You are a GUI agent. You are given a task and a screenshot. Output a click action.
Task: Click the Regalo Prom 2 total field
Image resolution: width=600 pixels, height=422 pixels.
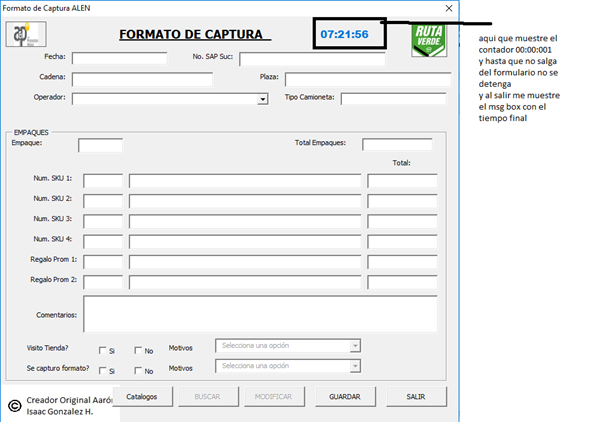[x=402, y=282]
